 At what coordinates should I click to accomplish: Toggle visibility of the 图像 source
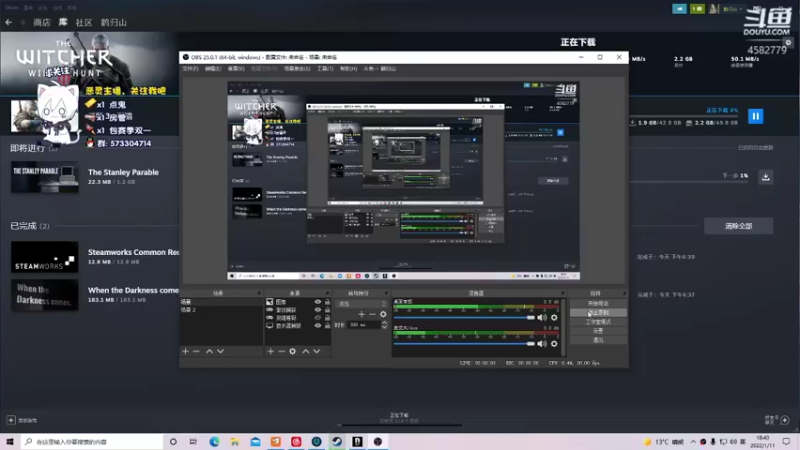coord(318,302)
